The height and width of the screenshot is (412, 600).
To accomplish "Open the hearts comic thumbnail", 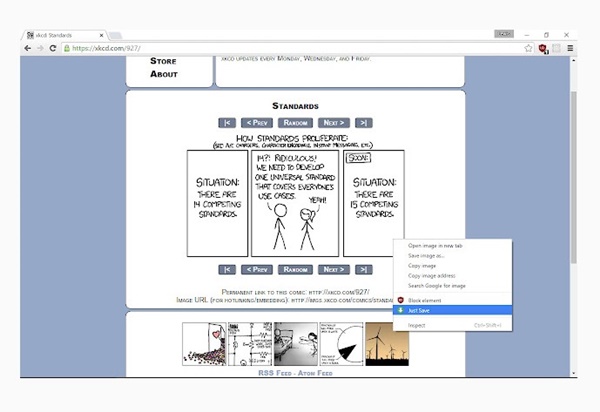I will coord(204,344).
